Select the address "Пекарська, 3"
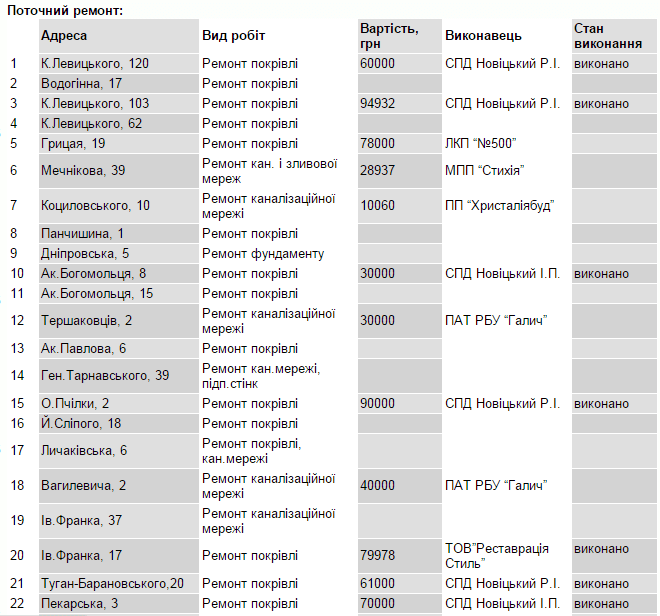 point(79,604)
